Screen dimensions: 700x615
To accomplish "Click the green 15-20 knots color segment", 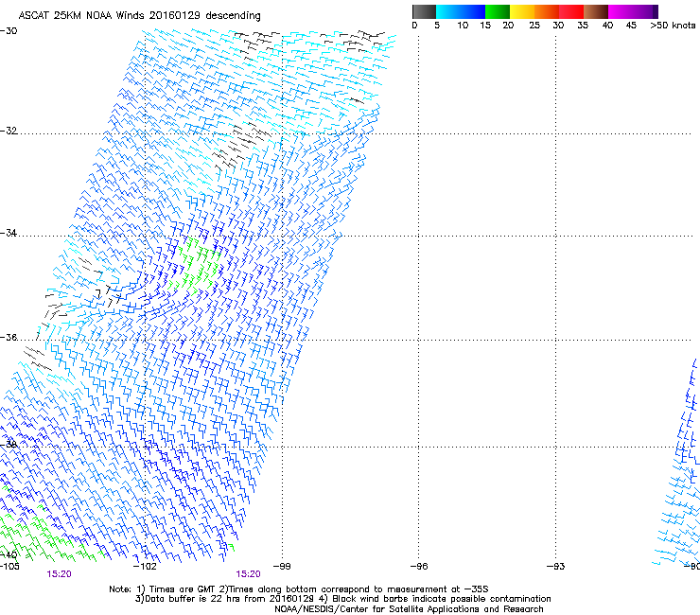I will pos(498,11).
